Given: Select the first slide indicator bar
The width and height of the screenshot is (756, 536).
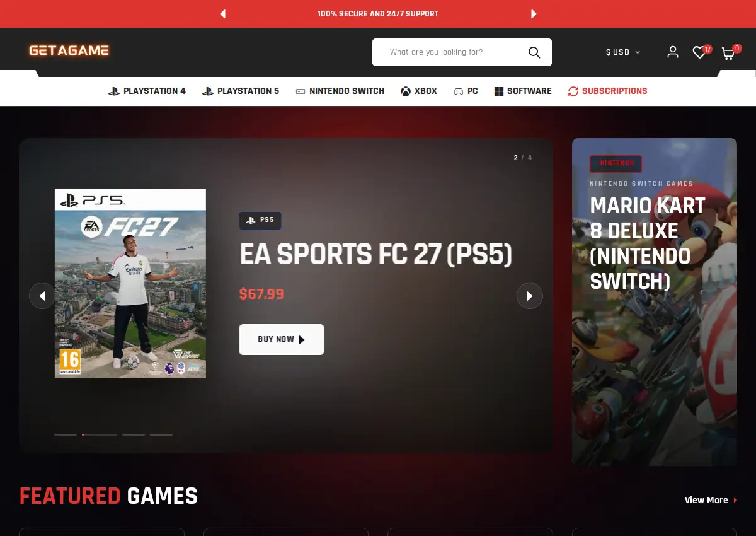Looking at the screenshot, I should [x=66, y=434].
